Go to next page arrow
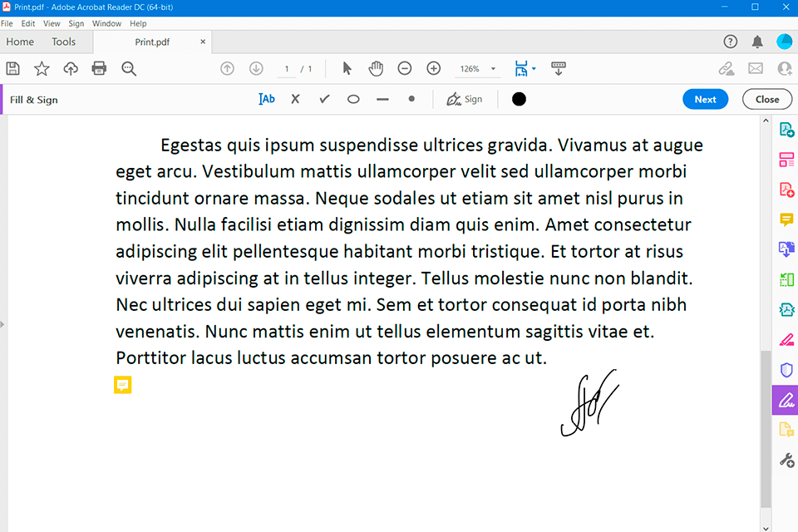798x532 pixels. coord(256,68)
